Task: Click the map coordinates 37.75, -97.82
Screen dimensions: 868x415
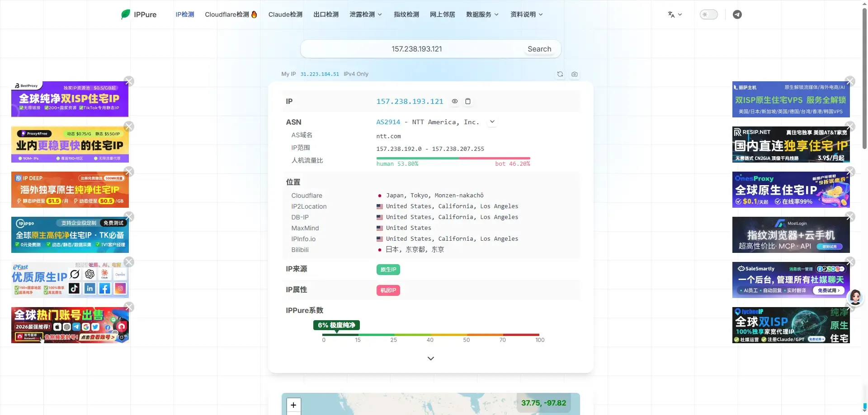Action: coord(543,403)
